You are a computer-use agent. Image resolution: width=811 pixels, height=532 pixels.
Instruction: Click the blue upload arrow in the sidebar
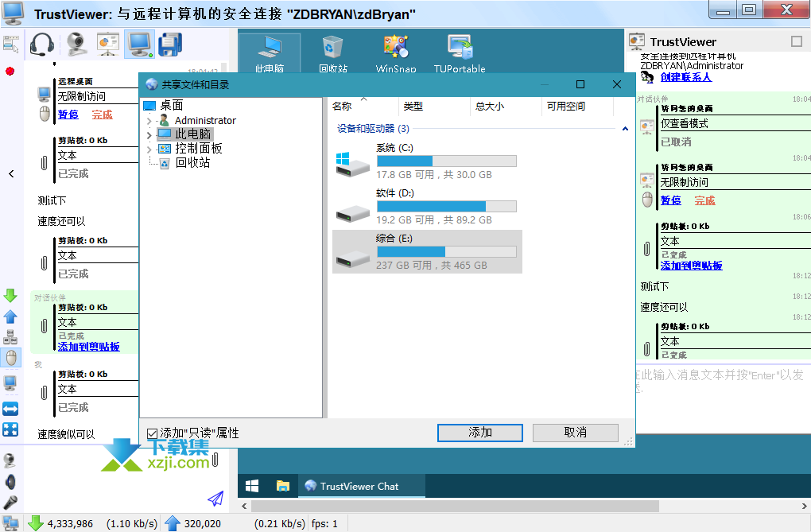(x=10, y=316)
